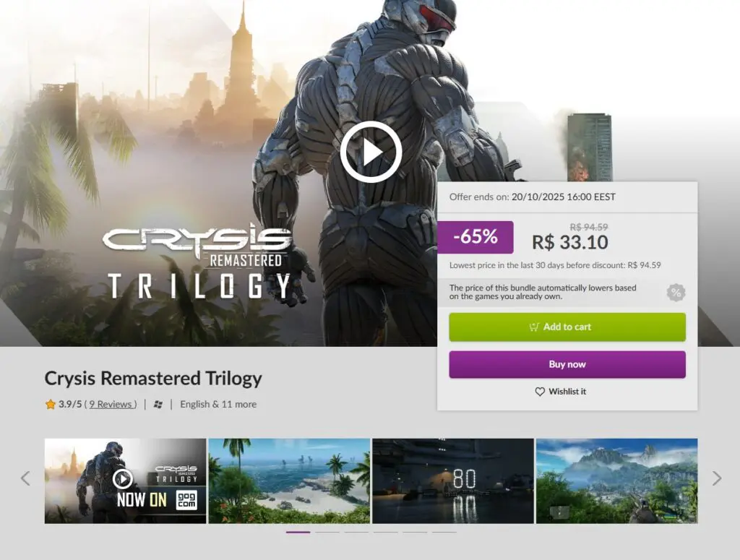Open the mountain jungle screenshot thumbnail

(617, 481)
